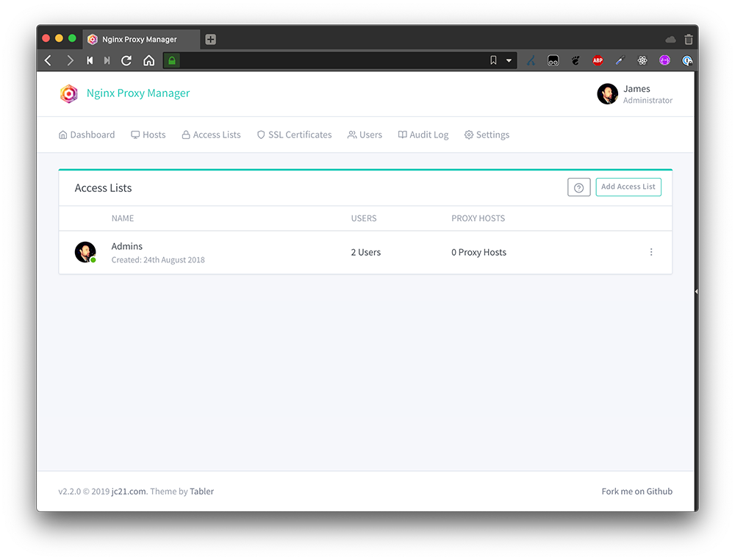The width and height of the screenshot is (735, 560).
Task: Click the Audit Log book icon
Action: [x=401, y=134]
